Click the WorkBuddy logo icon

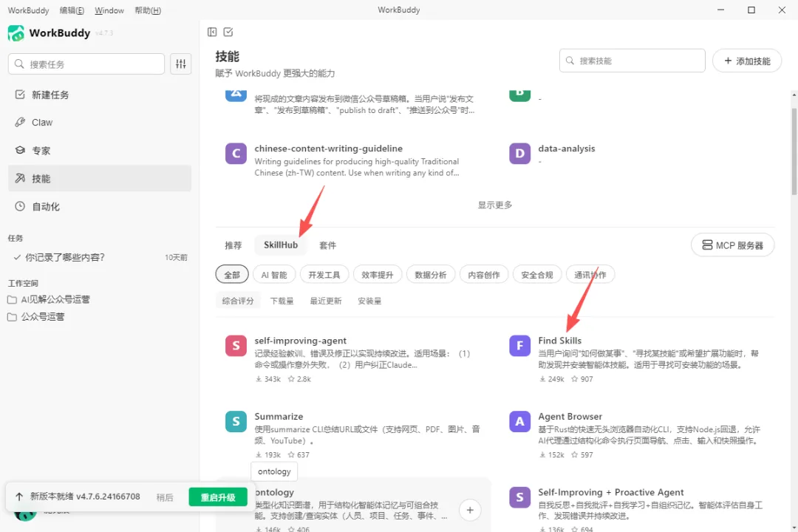click(x=16, y=33)
